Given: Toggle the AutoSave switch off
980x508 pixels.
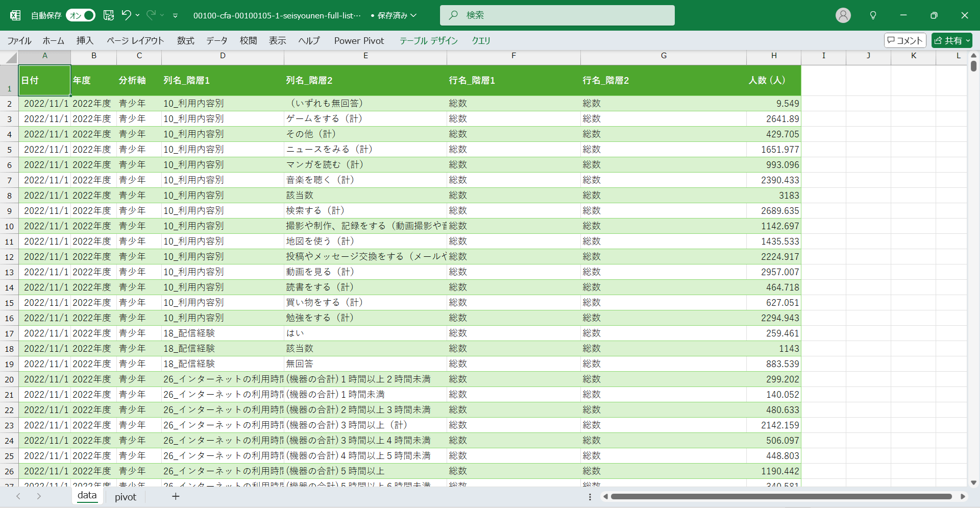Looking at the screenshot, I should click(x=81, y=15).
